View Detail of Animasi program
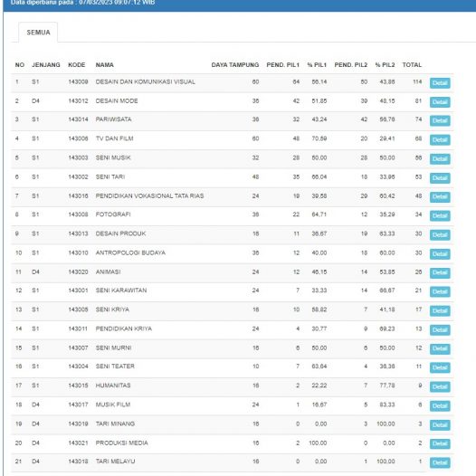 pyautogui.click(x=440, y=272)
